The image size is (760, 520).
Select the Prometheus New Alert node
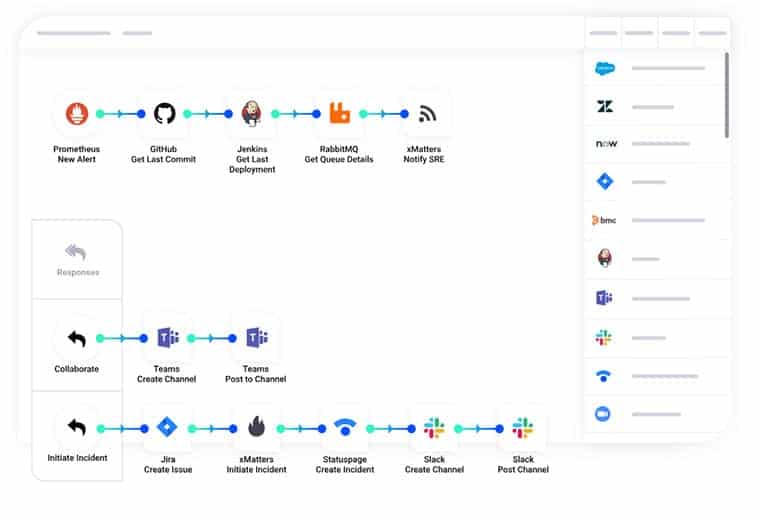[x=77, y=114]
